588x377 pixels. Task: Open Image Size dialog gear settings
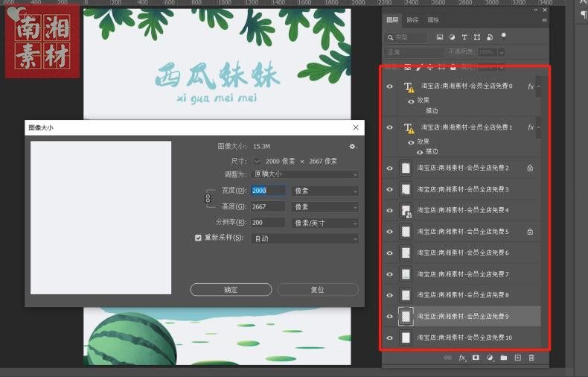click(353, 147)
